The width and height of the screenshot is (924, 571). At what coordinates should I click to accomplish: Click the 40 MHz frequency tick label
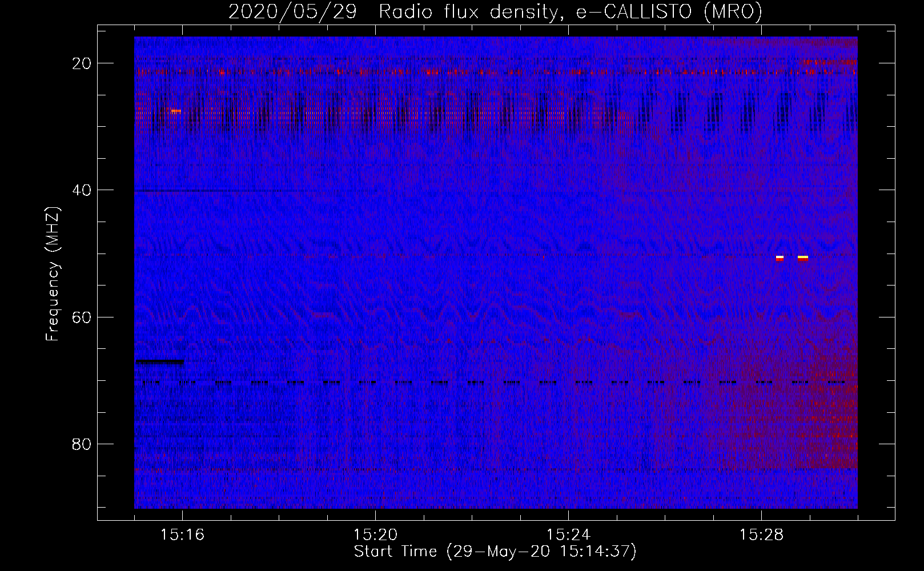[x=82, y=190]
